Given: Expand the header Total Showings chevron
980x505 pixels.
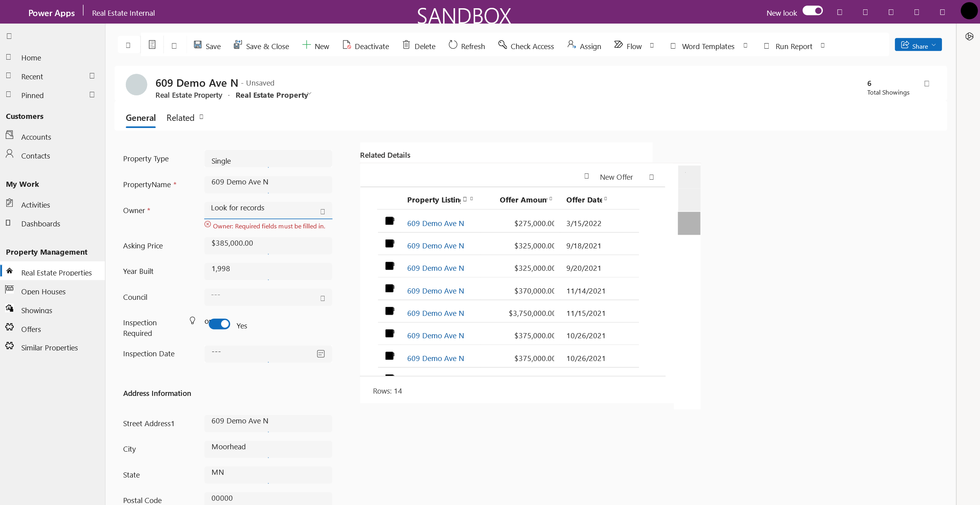Looking at the screenshot, I should pyautogui.click(x=927, y=84).
